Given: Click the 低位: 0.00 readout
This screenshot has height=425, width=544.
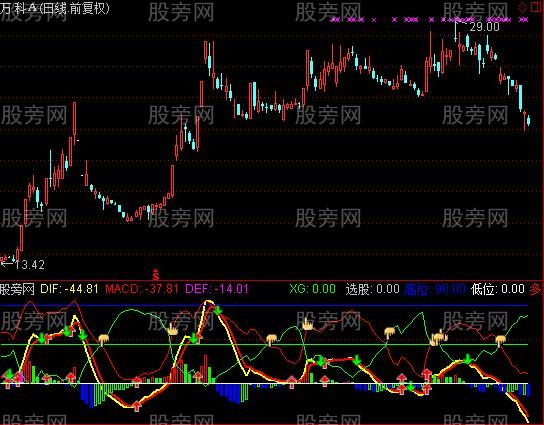Looking at the screenshot, I should (498, 289).
